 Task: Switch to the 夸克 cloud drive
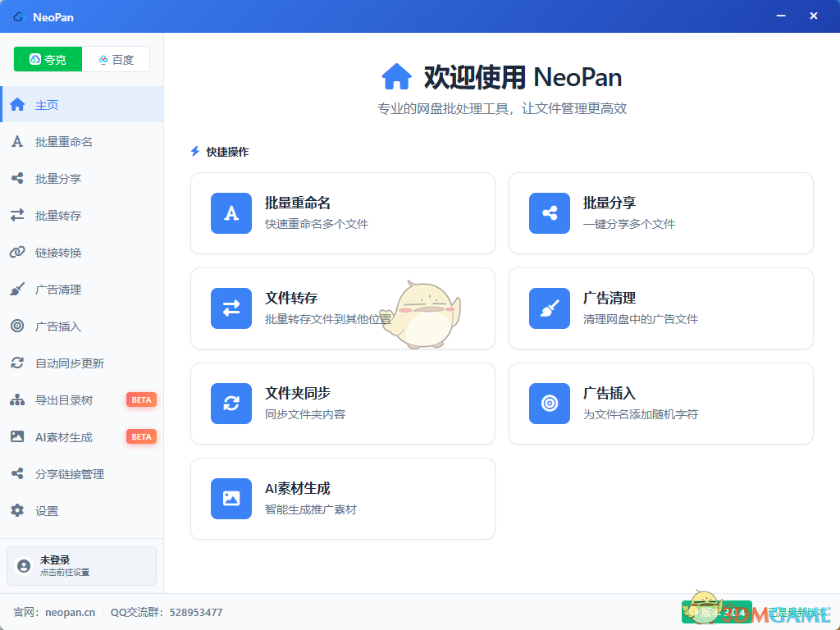(48, 59)
